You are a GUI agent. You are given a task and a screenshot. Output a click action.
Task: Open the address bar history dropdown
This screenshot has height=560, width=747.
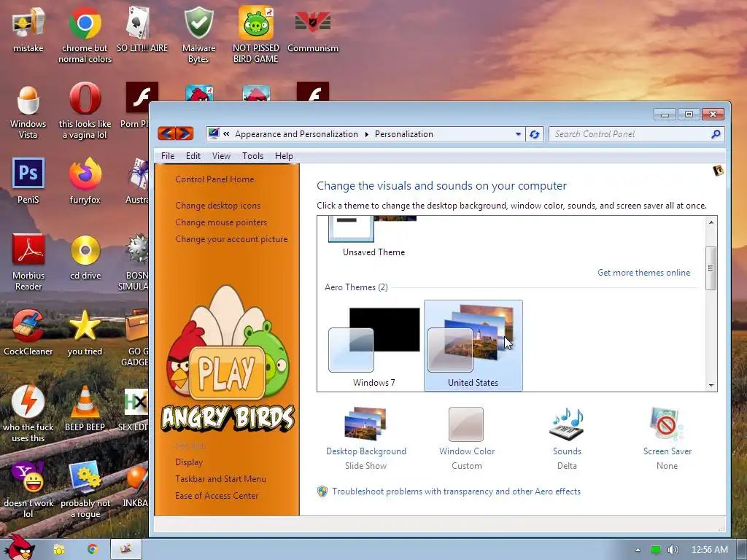[518, 134]
